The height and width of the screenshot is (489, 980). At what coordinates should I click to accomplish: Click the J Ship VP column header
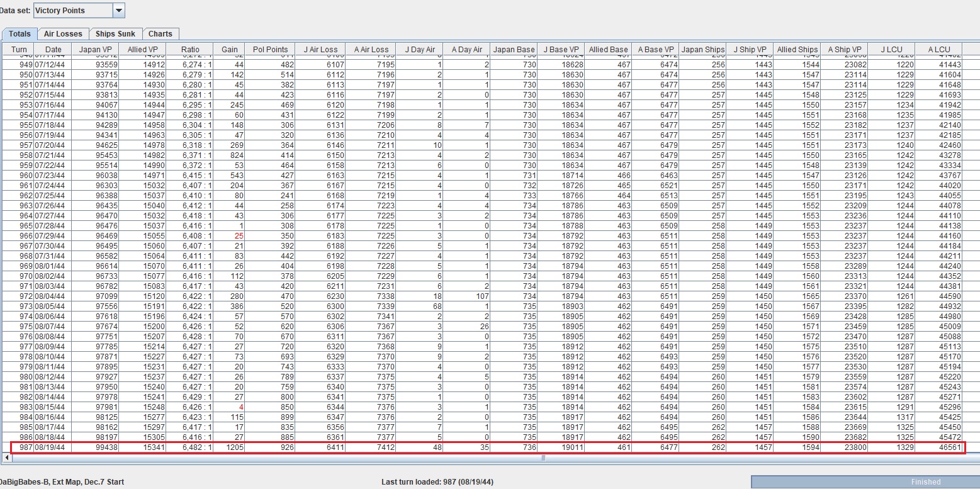pyautogui.click(x=750, y=49)
